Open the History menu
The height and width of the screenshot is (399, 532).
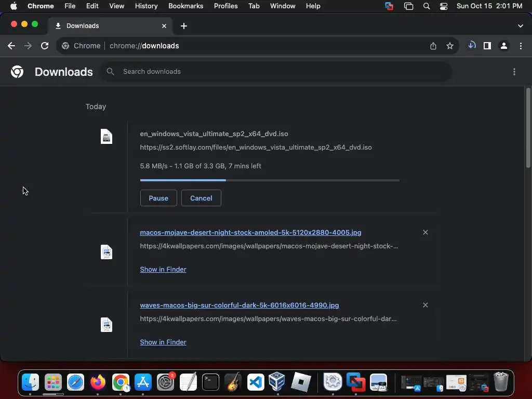tap(146, 6)
